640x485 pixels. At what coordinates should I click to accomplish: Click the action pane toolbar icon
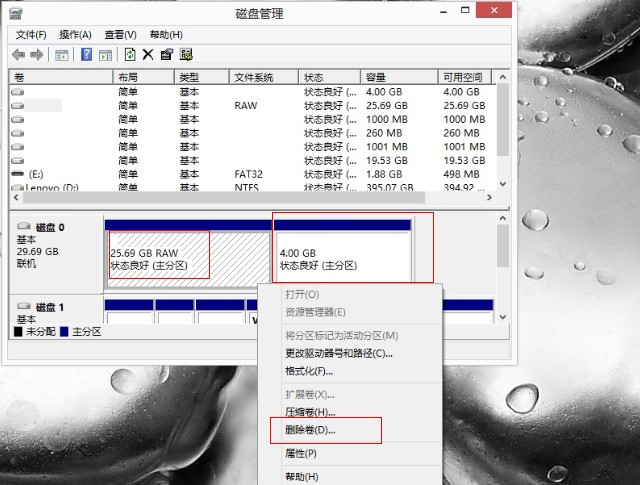pos(105,55)
